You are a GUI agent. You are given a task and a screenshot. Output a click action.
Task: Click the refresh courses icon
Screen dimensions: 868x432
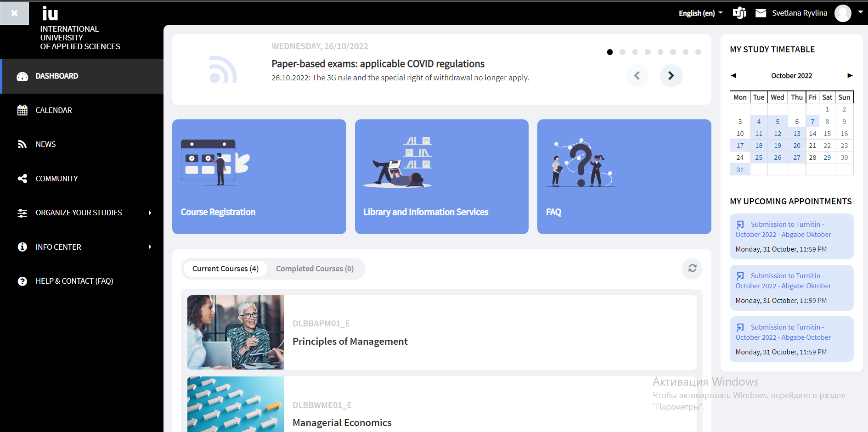693,268
